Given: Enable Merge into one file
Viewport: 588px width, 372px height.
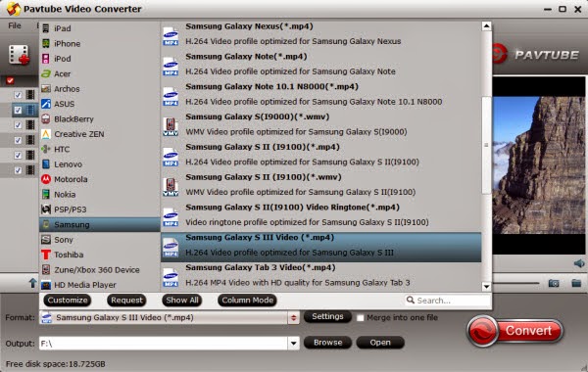Looking at the screenshot, I should pos(361,318).
